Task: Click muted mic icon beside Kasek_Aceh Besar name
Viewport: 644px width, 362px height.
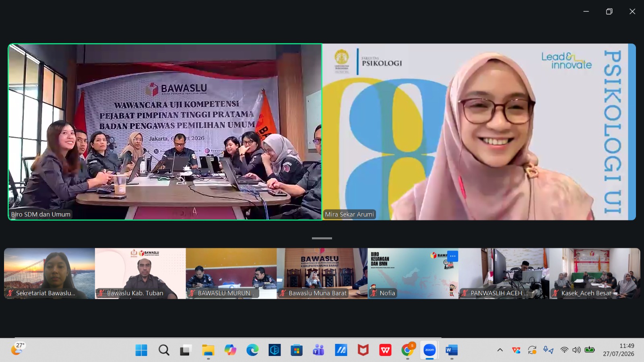Action: (556, 293)
